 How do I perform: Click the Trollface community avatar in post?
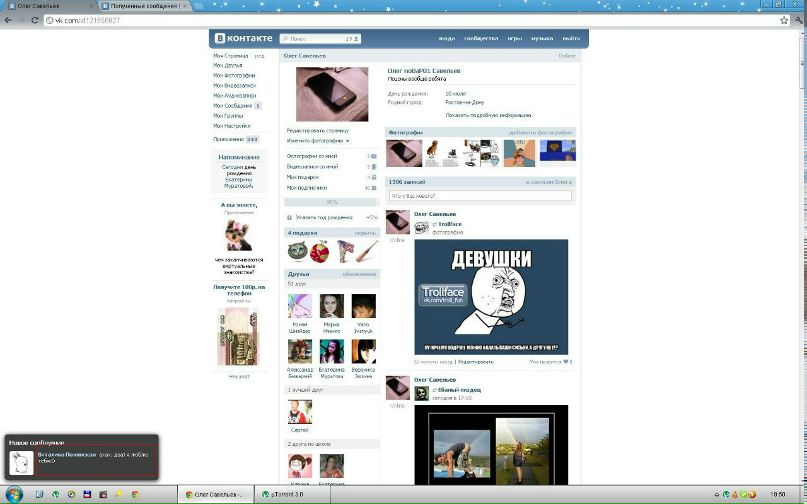(x=422, y=227)
